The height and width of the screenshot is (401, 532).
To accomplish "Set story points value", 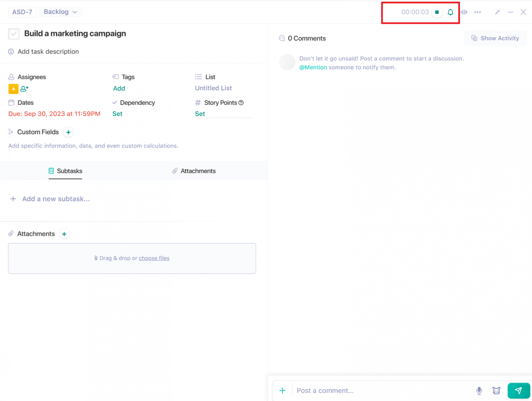I will (x=200, y=114).
